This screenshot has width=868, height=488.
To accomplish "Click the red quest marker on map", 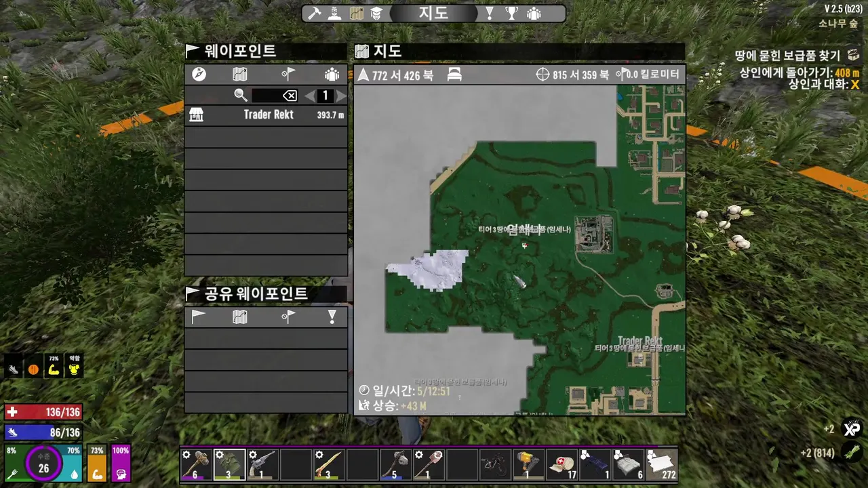I will (x=524, y=245).
